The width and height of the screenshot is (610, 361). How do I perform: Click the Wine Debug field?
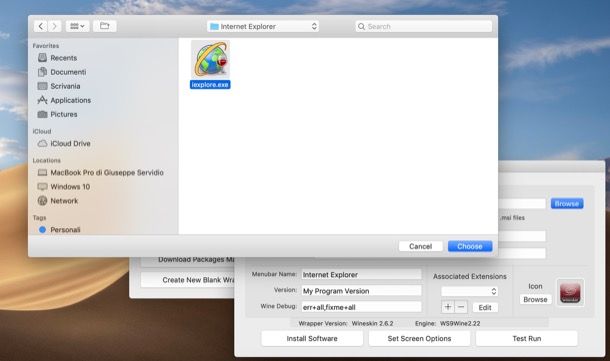coord(361,307)
